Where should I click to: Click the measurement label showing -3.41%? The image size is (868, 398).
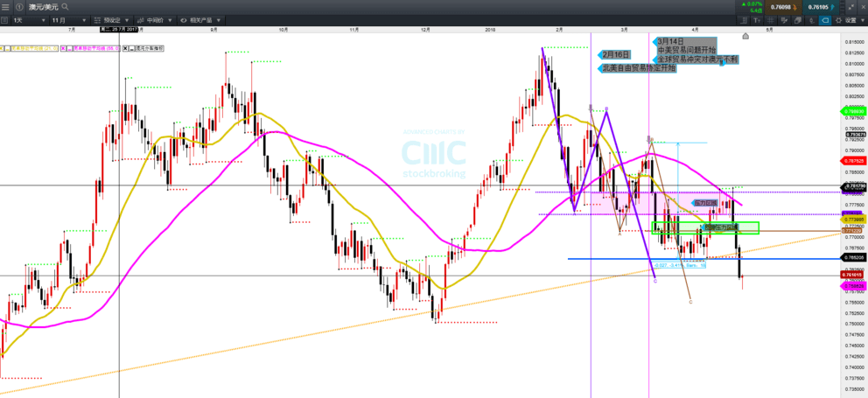tap(679, 266)
